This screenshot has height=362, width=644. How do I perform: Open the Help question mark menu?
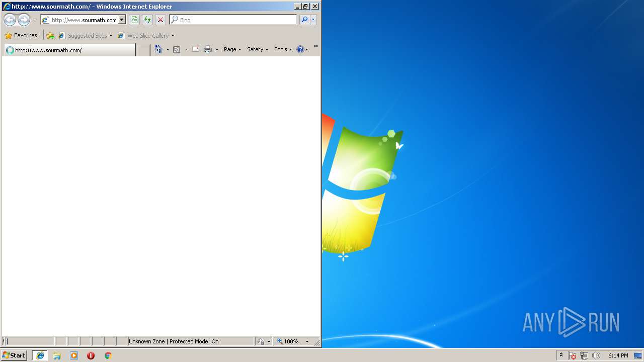pyautogui.click(x=302, y=49)
